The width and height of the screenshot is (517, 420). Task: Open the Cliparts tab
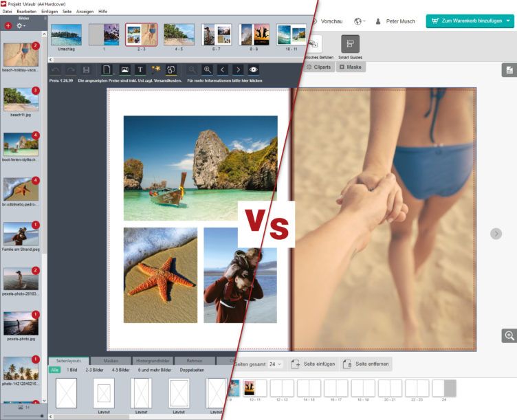point(318,67)
